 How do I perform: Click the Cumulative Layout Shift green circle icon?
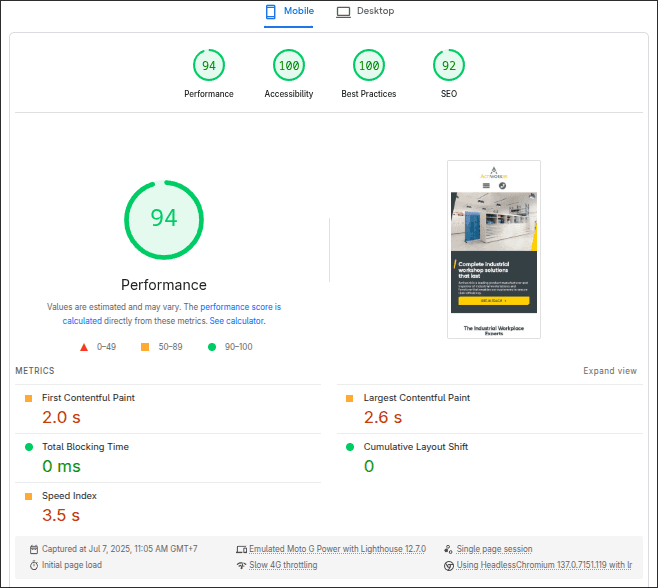click(x=350, y=447)
